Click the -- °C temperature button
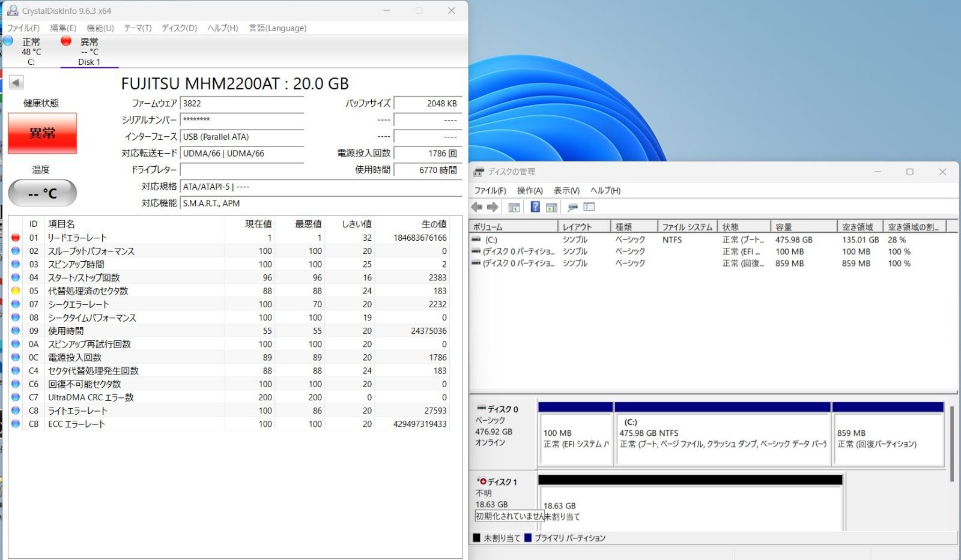 (x=42, y=193)
